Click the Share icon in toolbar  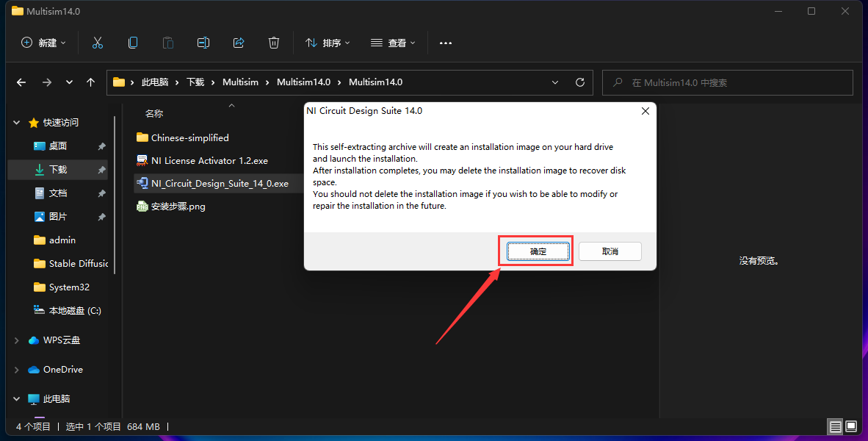tap(239, 43)
